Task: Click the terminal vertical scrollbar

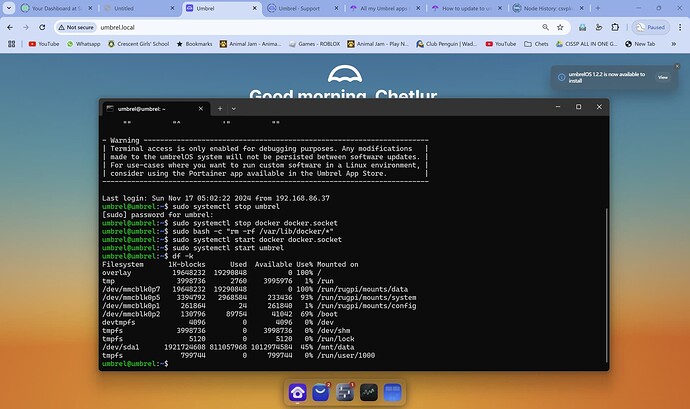Action: pos(606,285)
